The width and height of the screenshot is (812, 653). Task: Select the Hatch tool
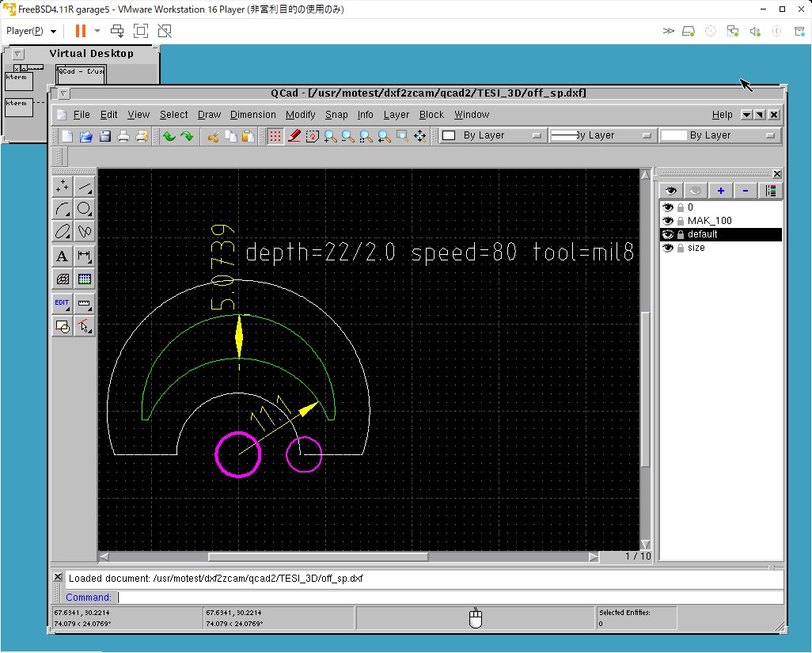pos(62,279)
